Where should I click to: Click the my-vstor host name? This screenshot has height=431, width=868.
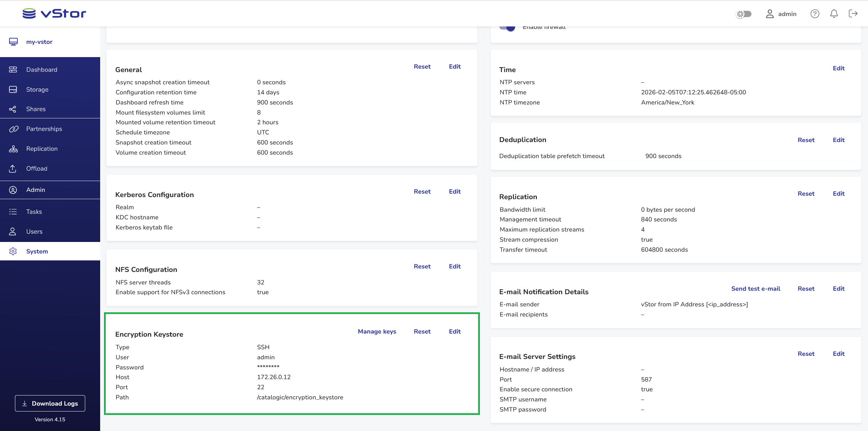point(39,42)
